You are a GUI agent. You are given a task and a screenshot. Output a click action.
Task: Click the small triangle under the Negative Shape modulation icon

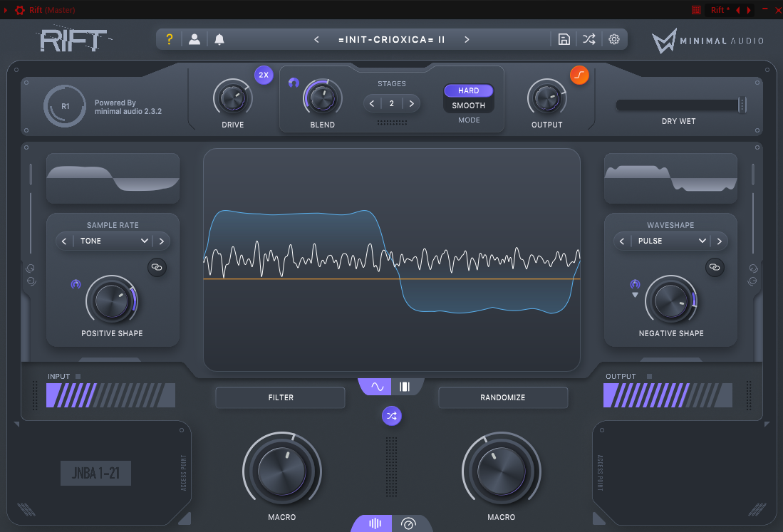click(635, 295)
